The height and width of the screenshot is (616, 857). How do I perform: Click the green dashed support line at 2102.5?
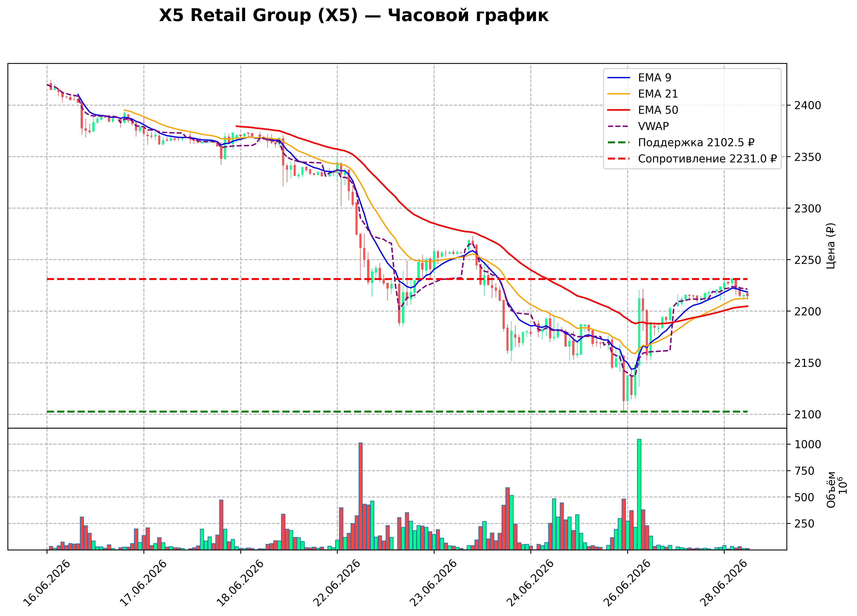(x=397, y=412)
